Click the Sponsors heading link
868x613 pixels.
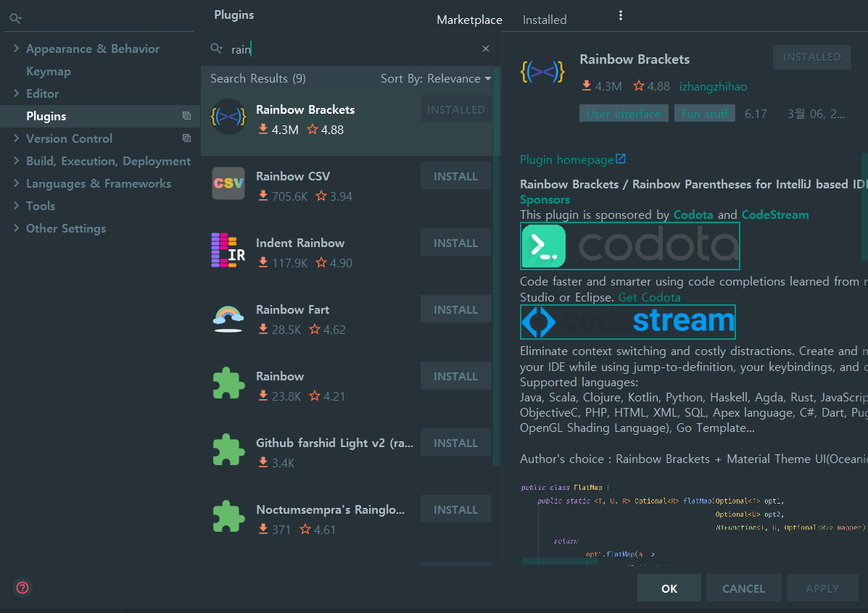tap(545, 200)
